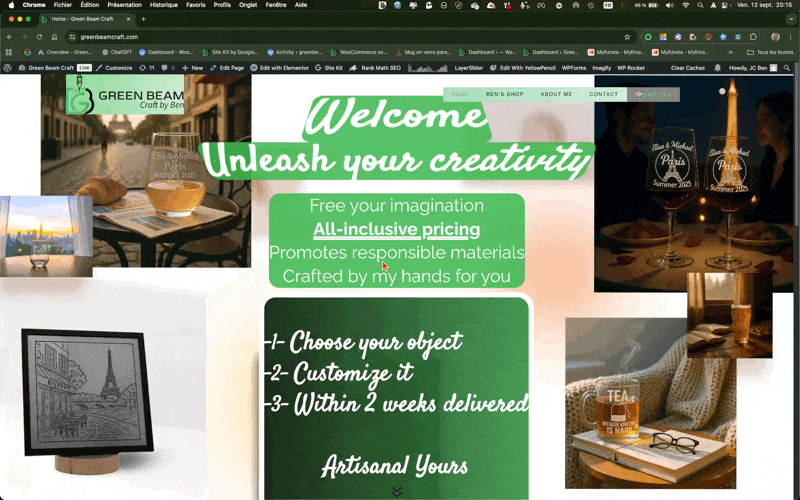This screenshot has height=500, width=800.
Task: Open the New content dropdown in admin bar
Action: click(x=193, y=68)
